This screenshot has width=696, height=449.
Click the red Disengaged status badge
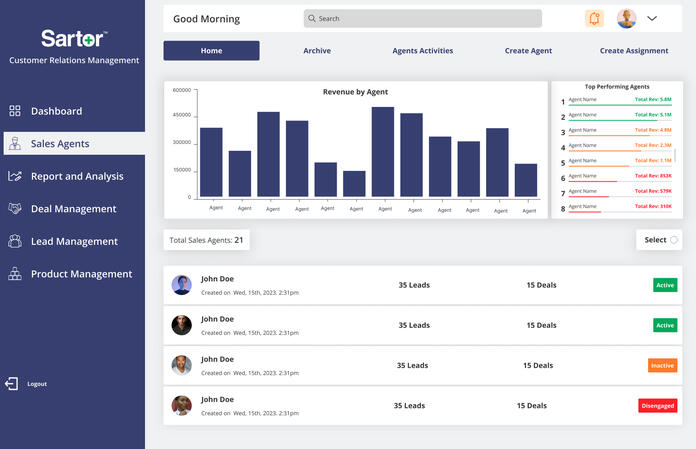point(657,406)
